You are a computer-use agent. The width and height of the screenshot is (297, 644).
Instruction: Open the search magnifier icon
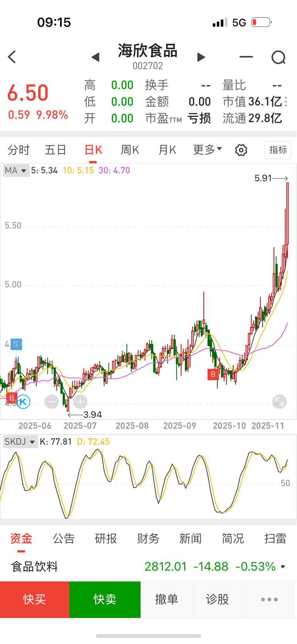278,57
